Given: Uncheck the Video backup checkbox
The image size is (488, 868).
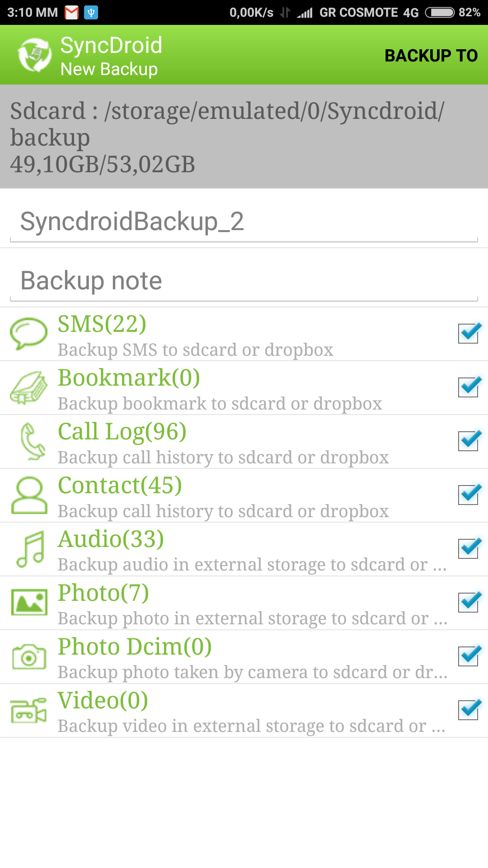Looking at the screenshot, I should (469, 710).
